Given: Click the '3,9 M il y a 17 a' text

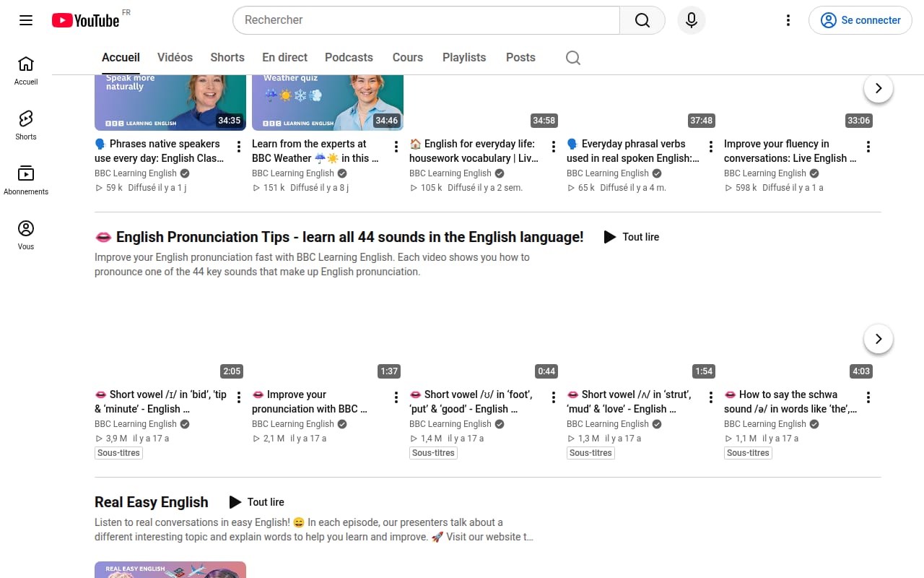Looking at the screenshot, I should (132, 439).
